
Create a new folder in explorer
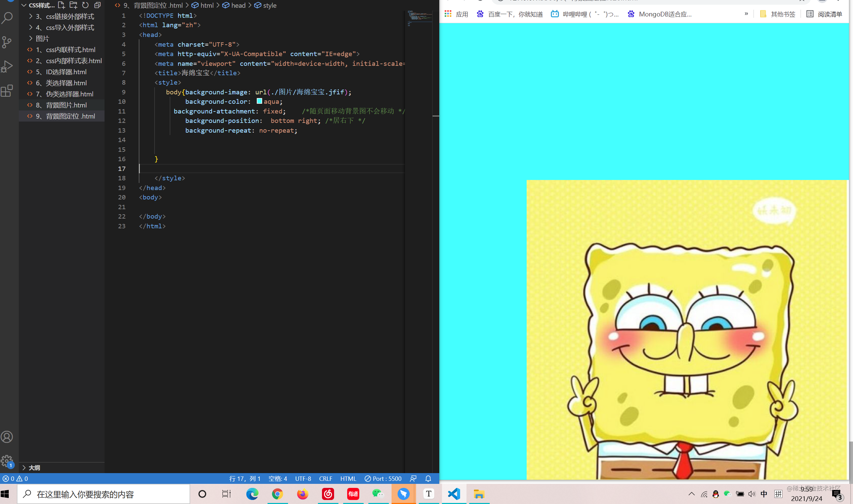(x=73, y=5)
